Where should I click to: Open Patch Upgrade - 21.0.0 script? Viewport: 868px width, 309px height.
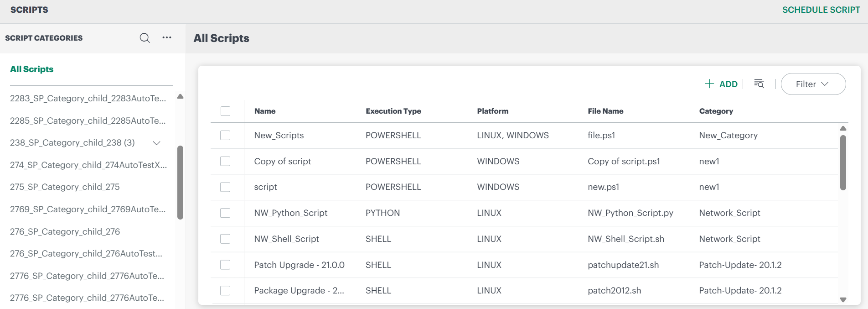(300, 265)
